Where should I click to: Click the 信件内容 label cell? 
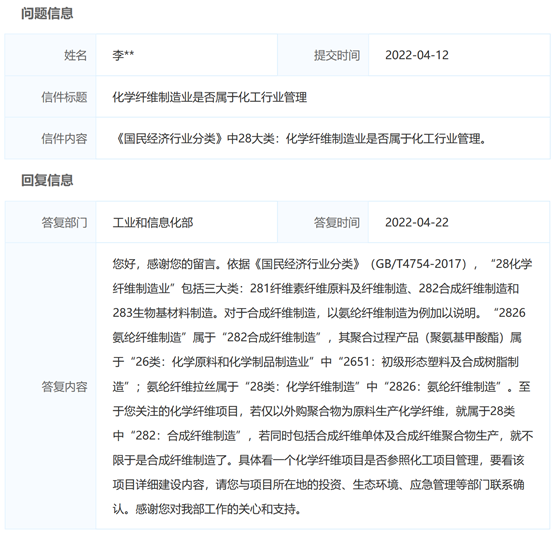click(50, 138)
